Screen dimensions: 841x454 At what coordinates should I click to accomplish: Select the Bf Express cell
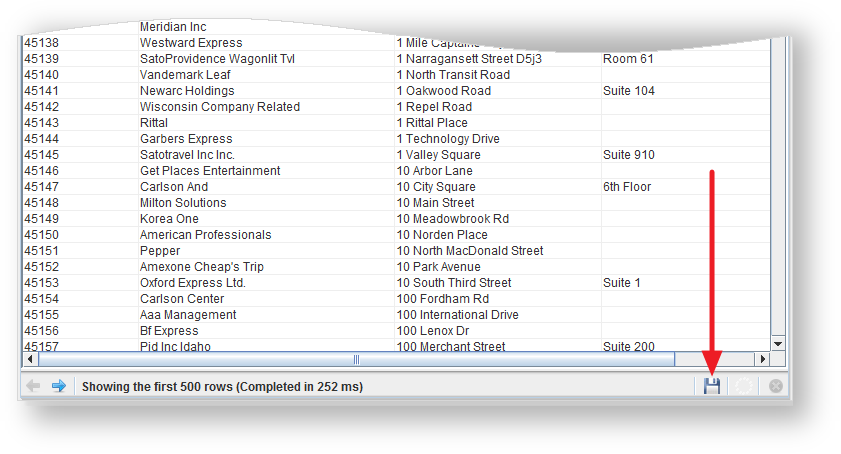click(x=266, y=331)
